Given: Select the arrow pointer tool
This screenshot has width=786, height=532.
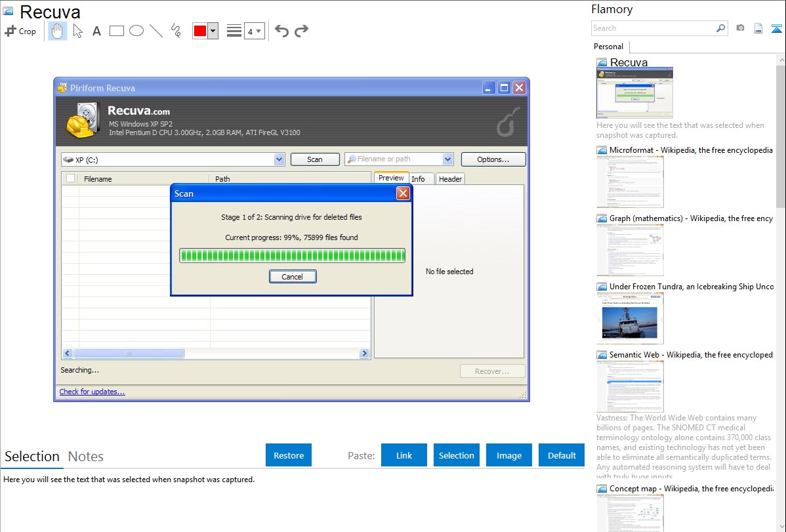Looking at the screenshot, I should (x=77, y=31).
